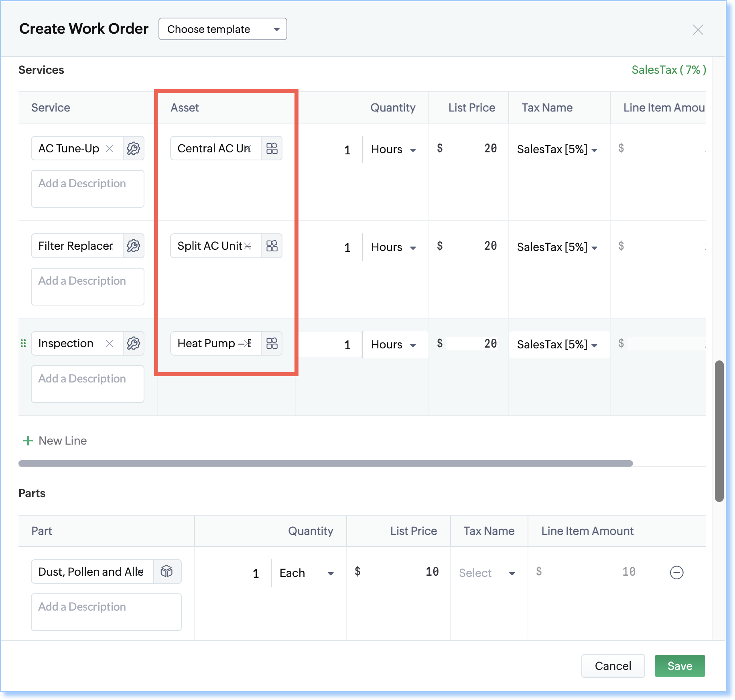Open the service lookup icon beside Inspection

pos(134,343)
